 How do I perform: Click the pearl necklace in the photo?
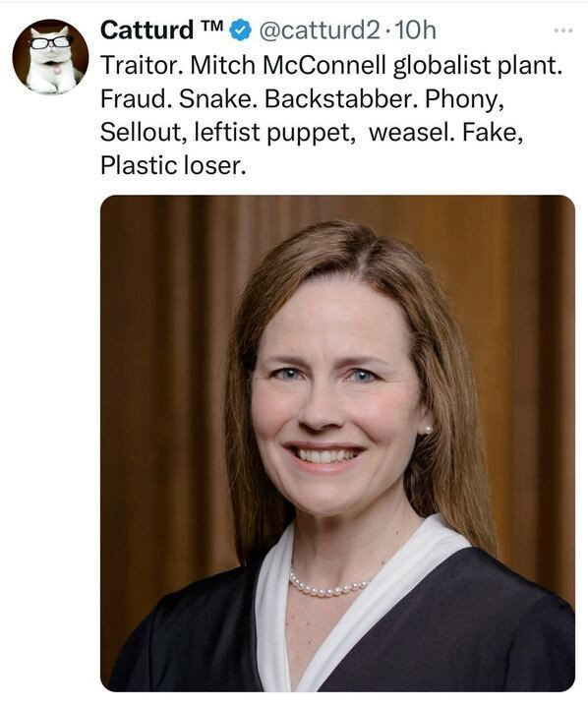pos(328,585)
